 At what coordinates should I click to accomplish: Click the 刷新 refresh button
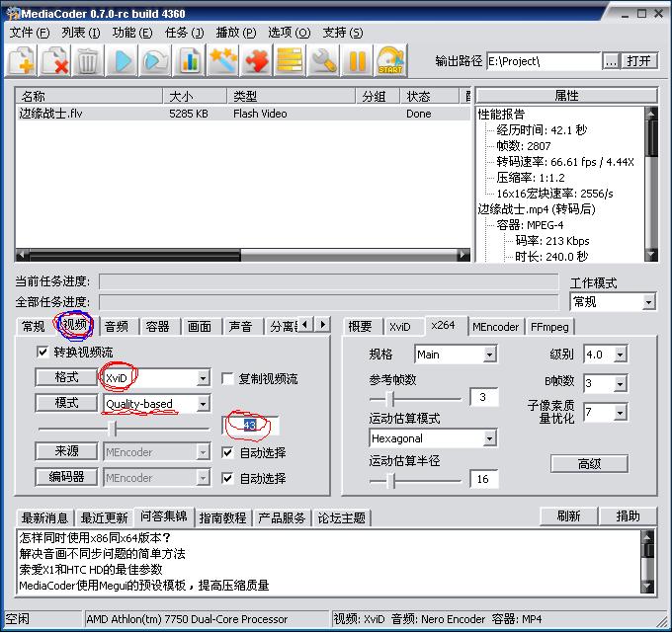pyautogui.click(x=568, y=516)
